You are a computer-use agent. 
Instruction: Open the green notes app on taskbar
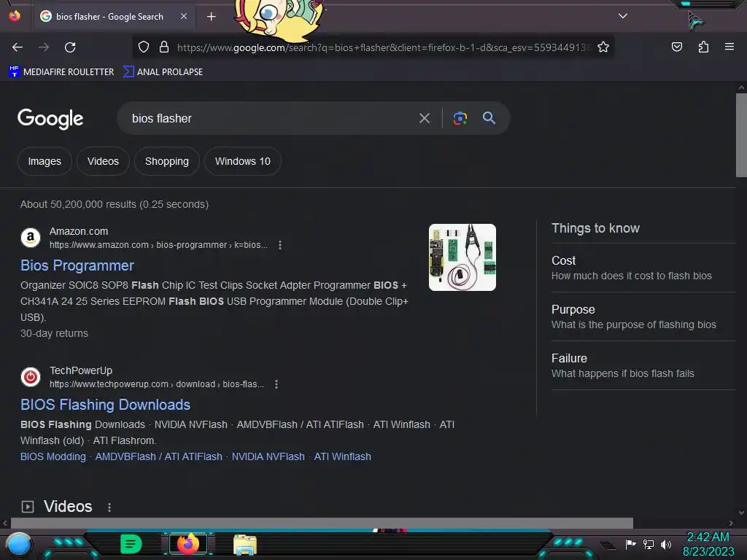tap(131, 544)
